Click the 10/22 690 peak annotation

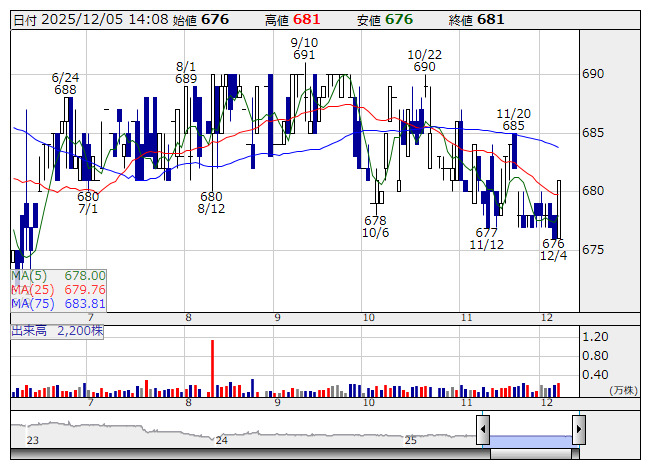(x=424, y=61)
